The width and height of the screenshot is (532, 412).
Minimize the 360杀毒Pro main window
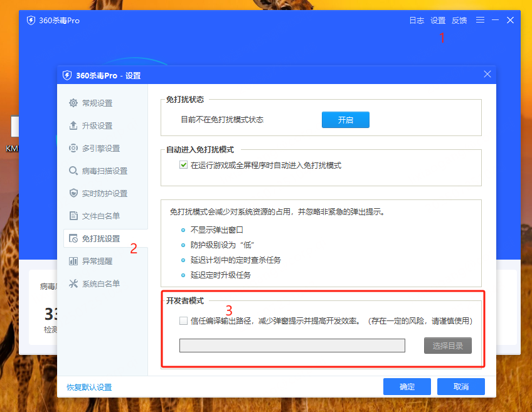pos(496,20)
